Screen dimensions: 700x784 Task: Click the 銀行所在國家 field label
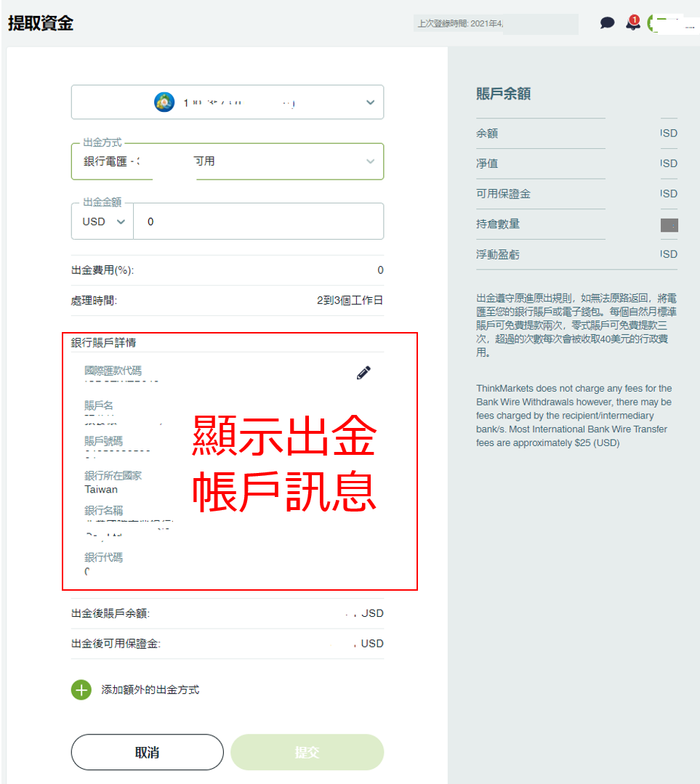pyautogui.click(x=113, y=475)
